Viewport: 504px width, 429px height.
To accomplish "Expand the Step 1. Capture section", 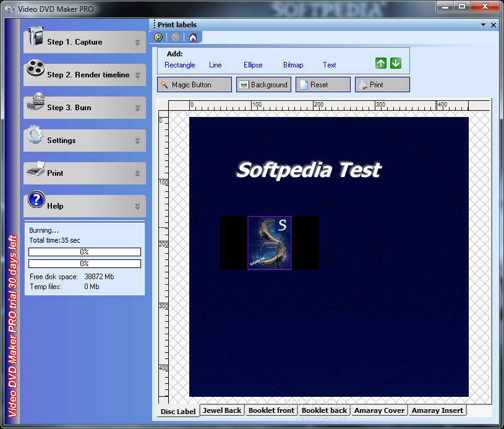I will [x=137, y=42].
